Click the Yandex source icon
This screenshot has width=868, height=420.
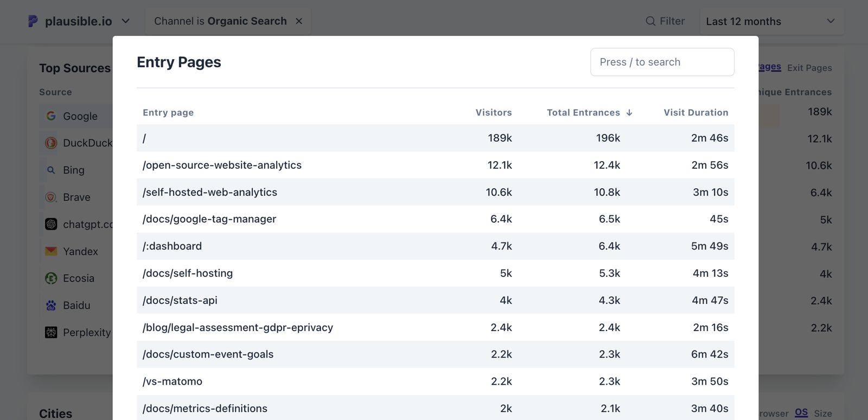pos(51,251)
